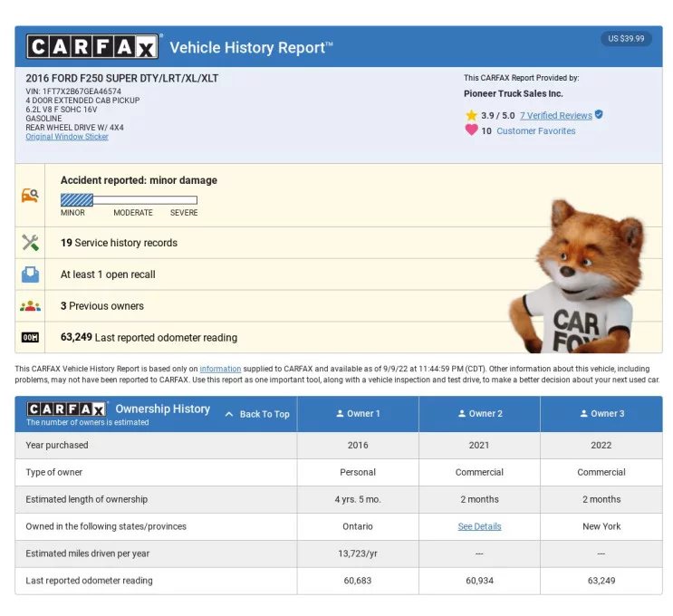Click the blue verified badge icon

point(599,115)
